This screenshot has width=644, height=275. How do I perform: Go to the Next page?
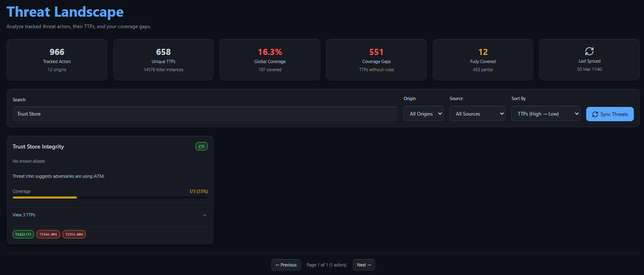tap(364, 265)
